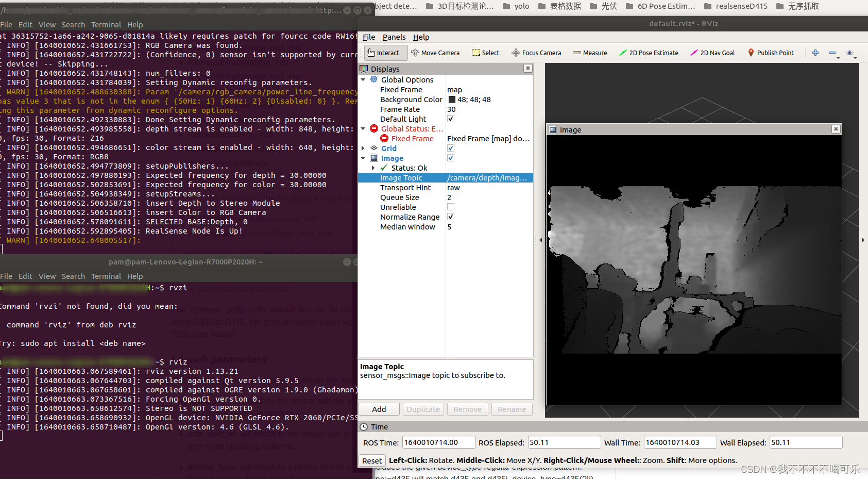
Task: Open View menu in top terminal
Action: point(47,25)
